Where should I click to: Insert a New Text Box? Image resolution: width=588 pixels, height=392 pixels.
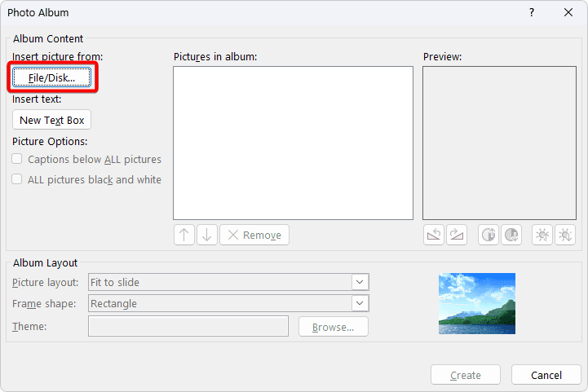[52, 120]
